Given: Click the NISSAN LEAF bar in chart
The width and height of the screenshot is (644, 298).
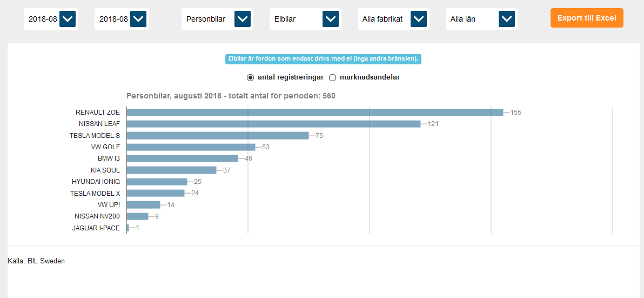Looking at the screenshot, I should click(x=273, y=124).
